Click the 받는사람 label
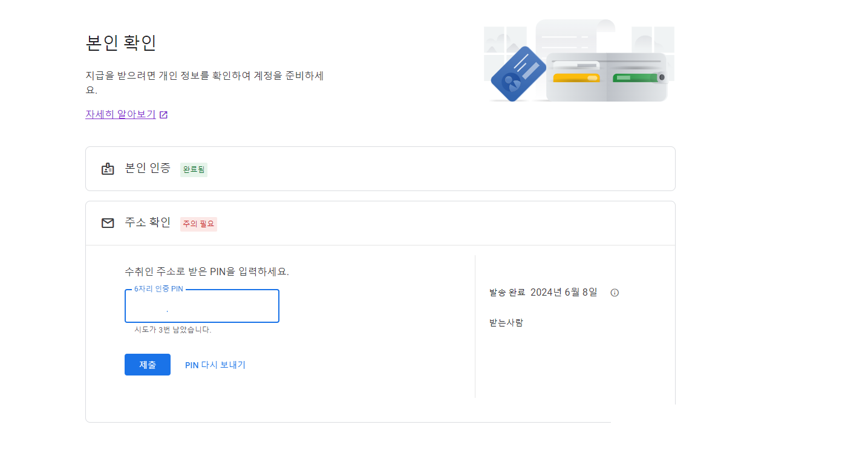This screenshot has width=868, height=468. click(505, 322)
